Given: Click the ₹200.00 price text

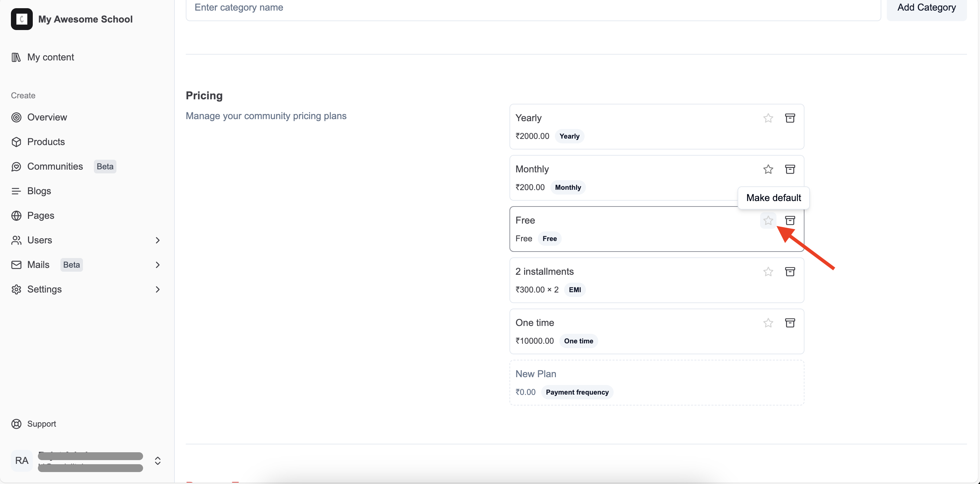Looking at the screenshot, I should click(530, 187).
